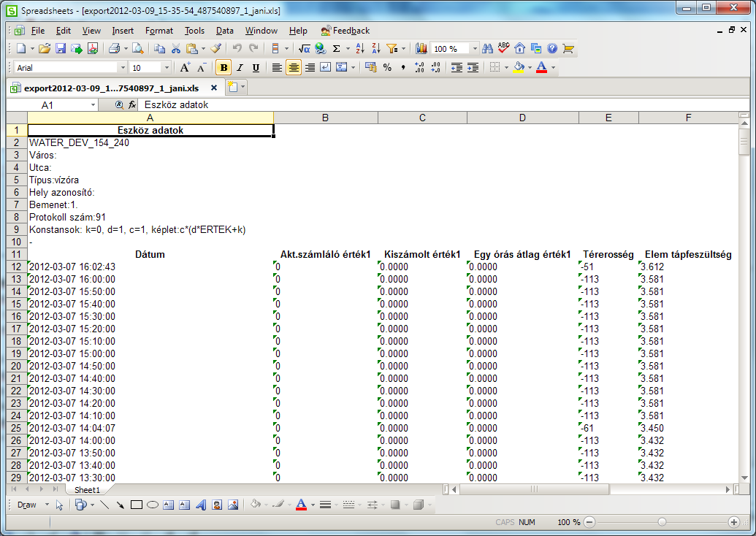756x536 pixels.
Task: Expand the zoom percentage dropdown
Action: click(475, 49)
